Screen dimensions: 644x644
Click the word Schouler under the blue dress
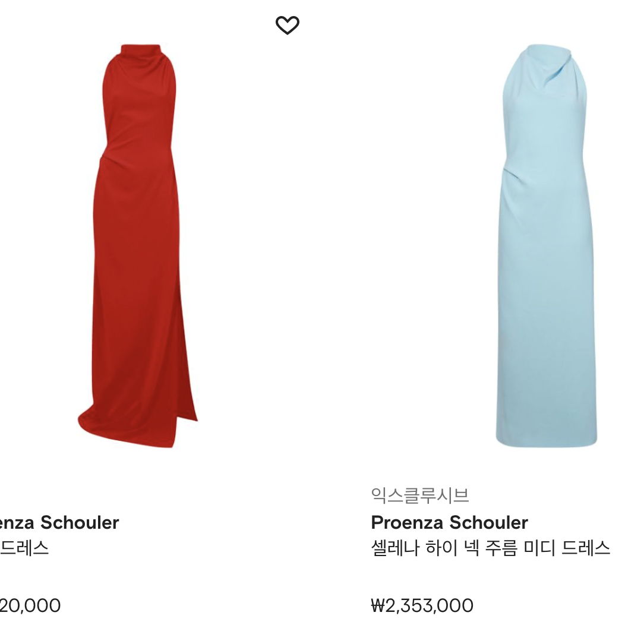[489, 522]
